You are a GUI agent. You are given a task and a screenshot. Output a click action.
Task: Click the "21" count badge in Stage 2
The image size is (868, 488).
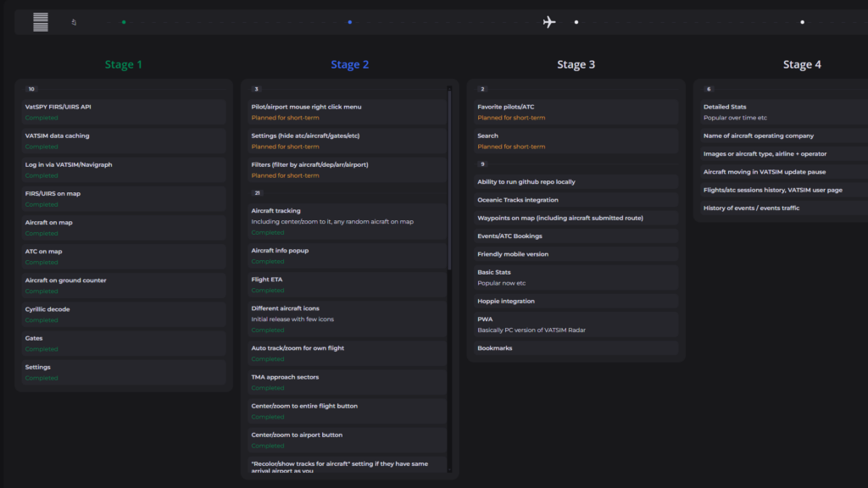(x=258, y=192)
